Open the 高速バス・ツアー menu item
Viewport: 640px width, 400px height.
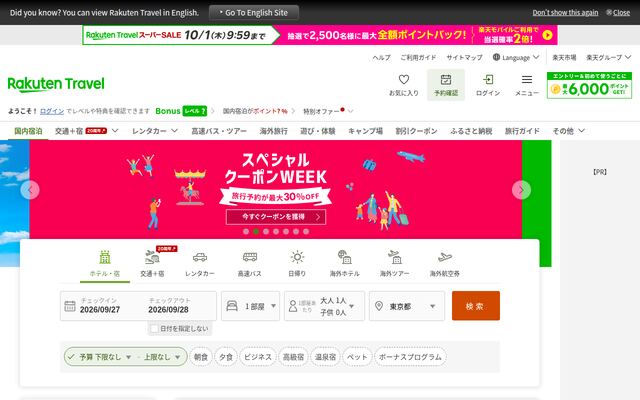(219, 131)
